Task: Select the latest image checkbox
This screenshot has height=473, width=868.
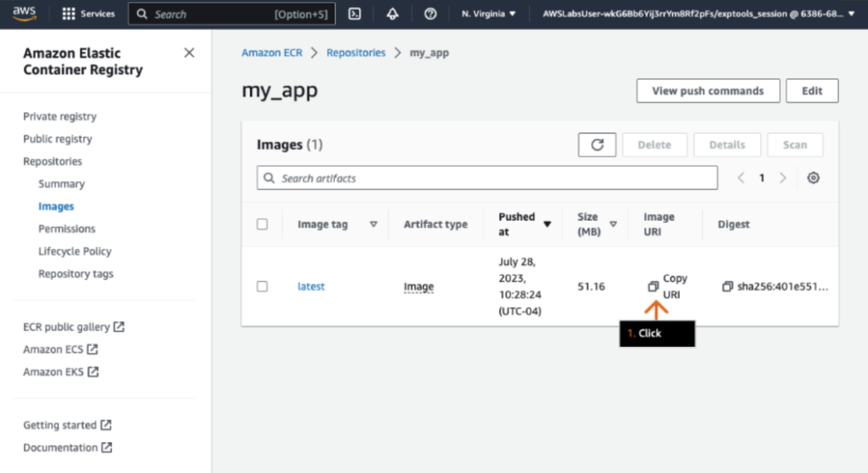Action: click(262, 286)
